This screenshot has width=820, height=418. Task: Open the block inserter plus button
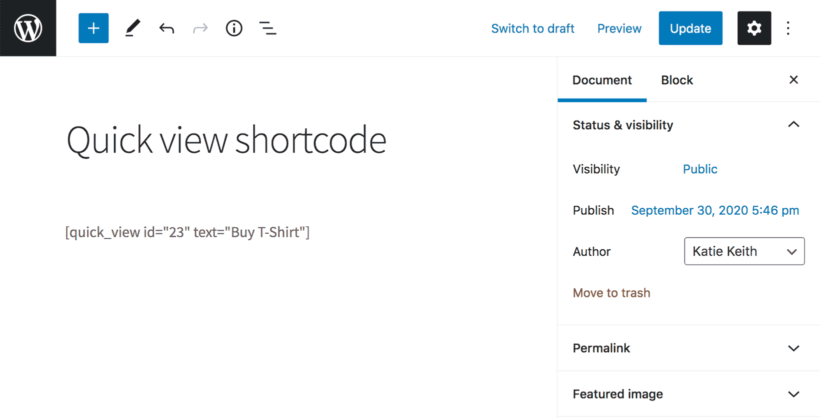94,28
